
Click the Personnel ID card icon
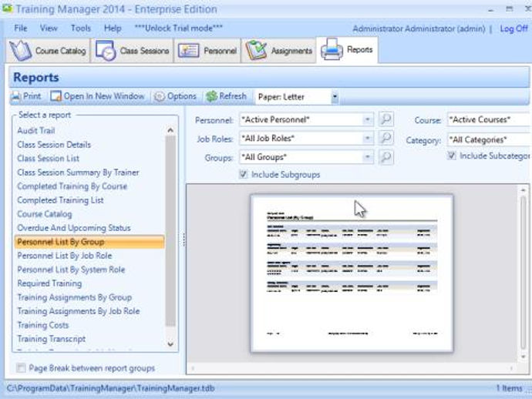click(x=188, y=51)
